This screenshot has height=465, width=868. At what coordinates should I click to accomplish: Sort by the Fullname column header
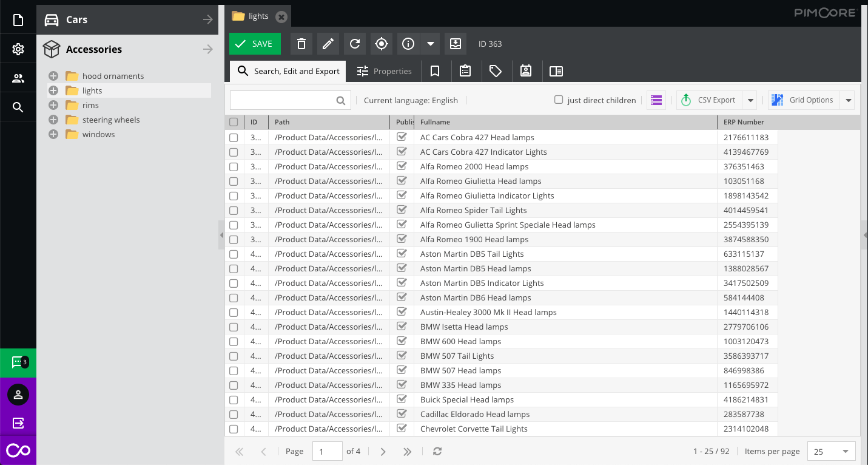pyautogui.click(x=566, y=122)
